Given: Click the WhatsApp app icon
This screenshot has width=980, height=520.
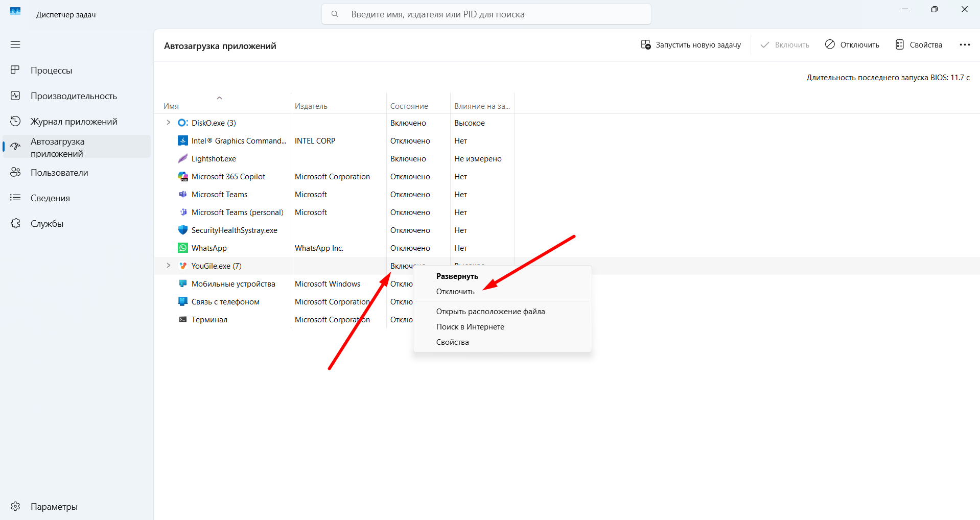Looking at the screenshot, I should coord(182,248).
